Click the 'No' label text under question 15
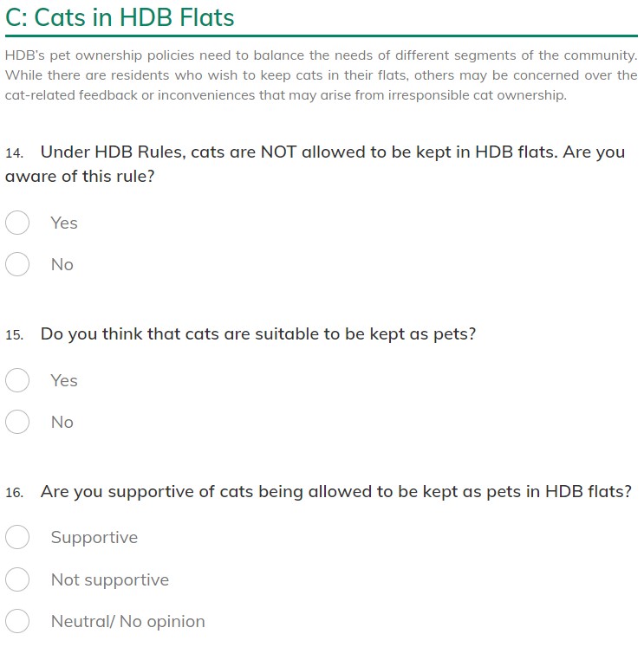Viewport: 644px width, 647px height. pyautogui.click(x=62, y=422)
